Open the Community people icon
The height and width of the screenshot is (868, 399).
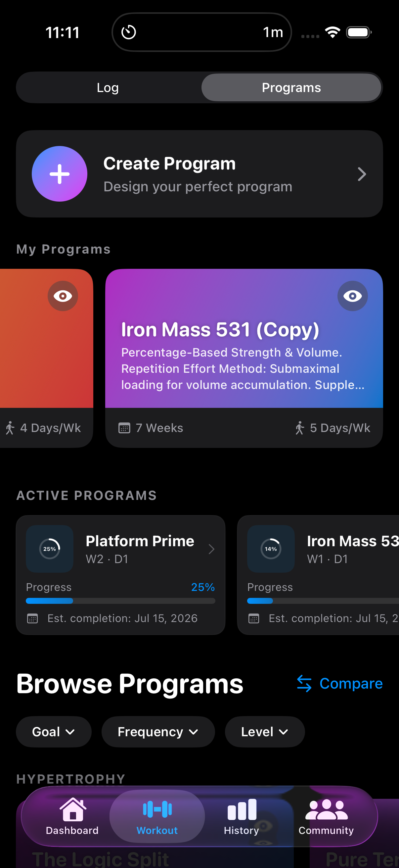tap(326, 809)
